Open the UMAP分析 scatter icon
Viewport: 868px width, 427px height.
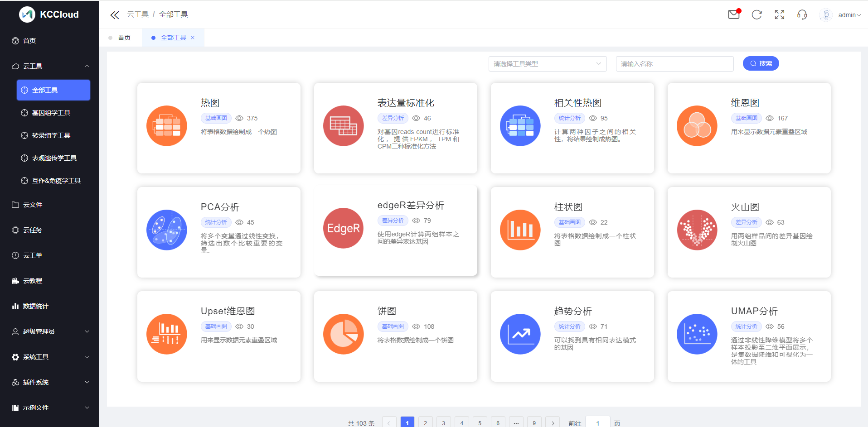tap(697, 334)
